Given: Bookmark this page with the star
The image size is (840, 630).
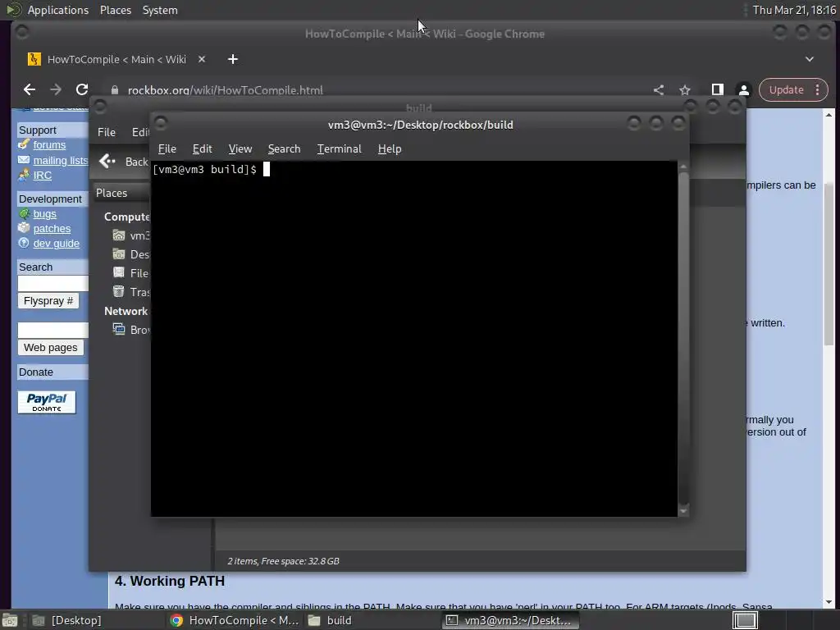Looking at the screenshot, I should point(685,90).
